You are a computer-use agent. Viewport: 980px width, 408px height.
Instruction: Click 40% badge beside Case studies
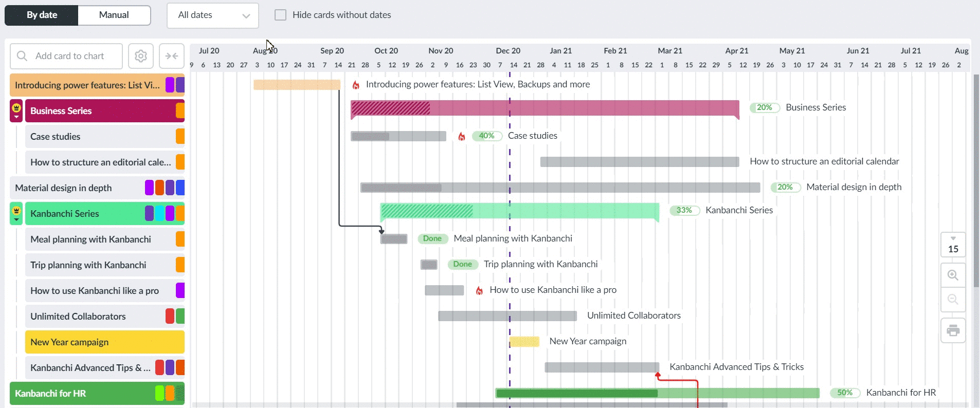point(487,136)
